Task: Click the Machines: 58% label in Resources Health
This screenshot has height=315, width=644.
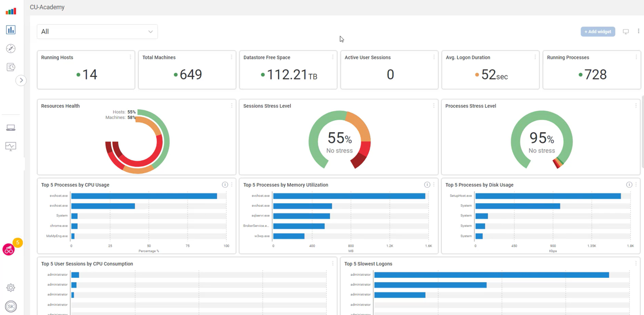Action: click(121, 117)
